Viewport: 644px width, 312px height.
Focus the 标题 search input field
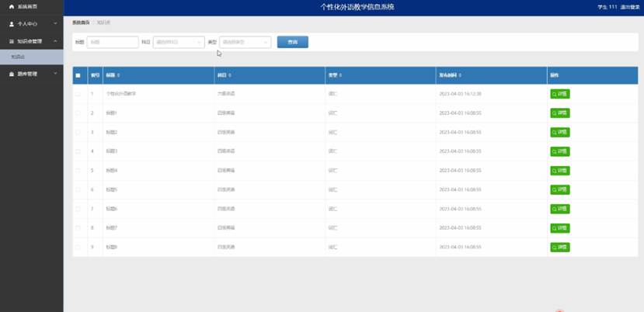pos(113,42)
